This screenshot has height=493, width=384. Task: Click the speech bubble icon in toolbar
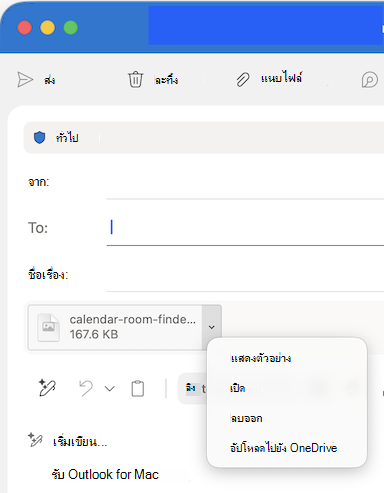(x=370, y=80)
